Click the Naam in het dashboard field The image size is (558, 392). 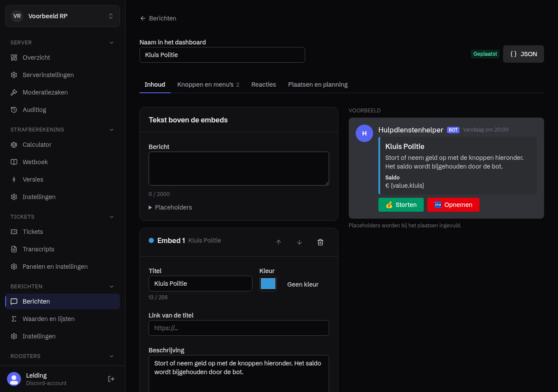point(222,55)
